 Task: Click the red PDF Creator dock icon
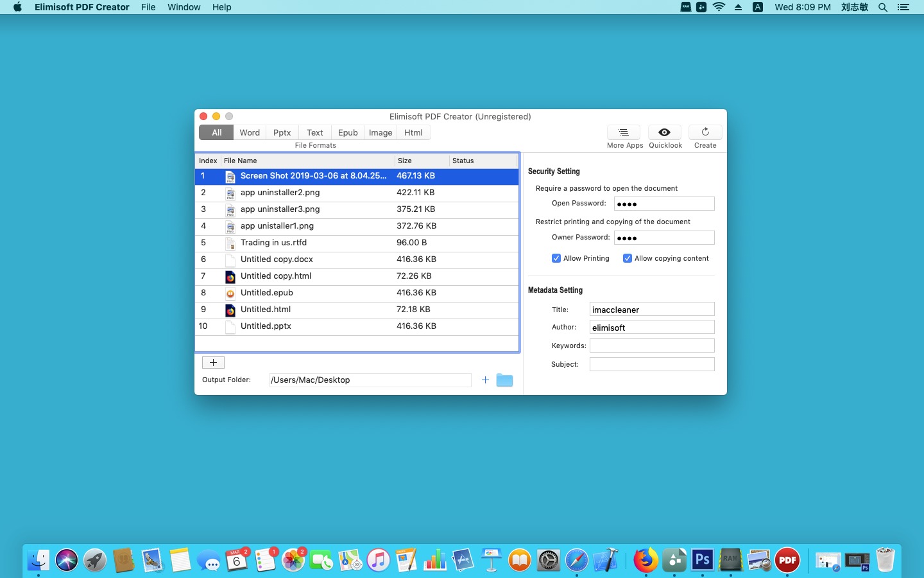(787, 560)
